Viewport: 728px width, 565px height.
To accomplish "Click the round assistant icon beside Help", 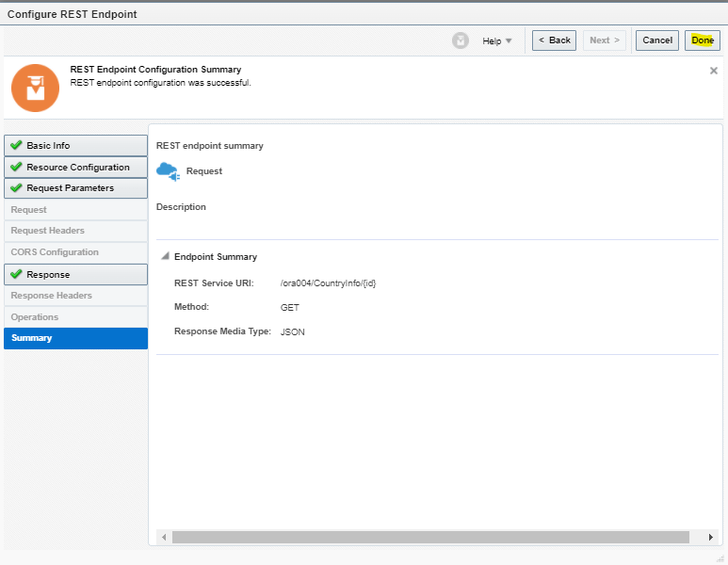I will tap(460, 40).
